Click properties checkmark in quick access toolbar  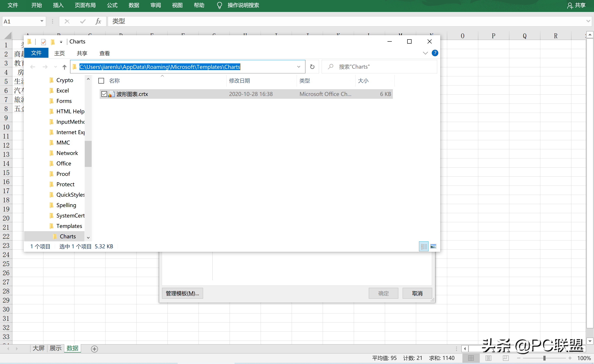pyautogui.click(x=43, y=42)
